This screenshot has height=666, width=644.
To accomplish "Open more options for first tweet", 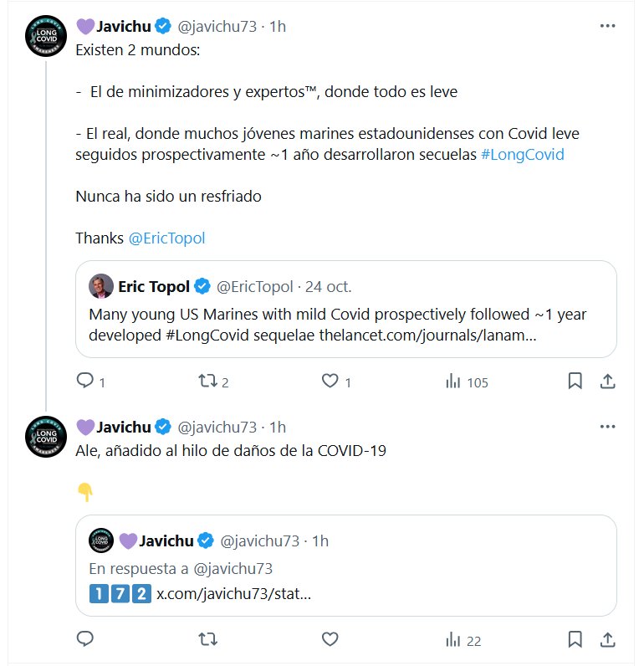I will [608, 26].
